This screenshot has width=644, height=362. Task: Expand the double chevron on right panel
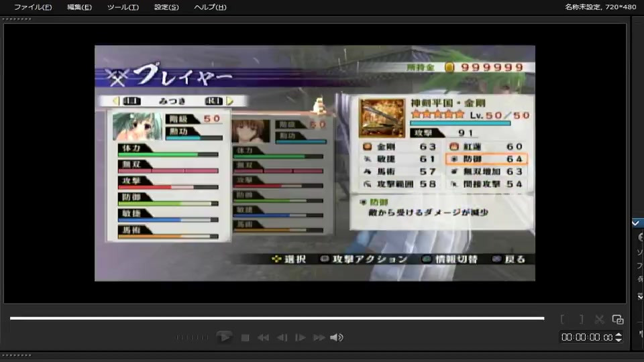[x=640, y=296]
